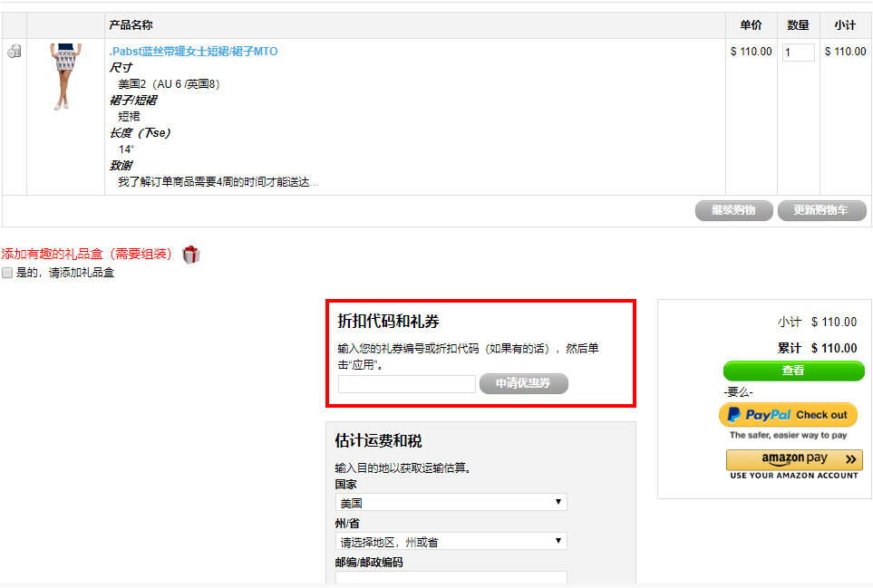Pay with the PayPal Check out button
Image resolution: width=873 pixels, height=588 pixels.
click(788, 415)
